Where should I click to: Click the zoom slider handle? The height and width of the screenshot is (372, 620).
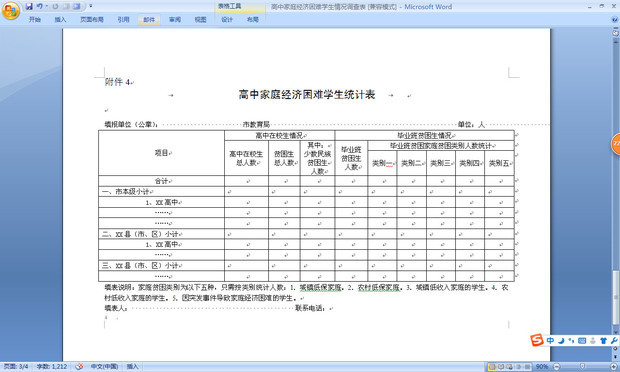582,367
